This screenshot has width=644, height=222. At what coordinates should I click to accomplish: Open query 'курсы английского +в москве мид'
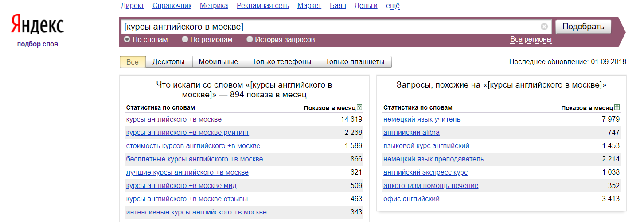coord(181,186)
